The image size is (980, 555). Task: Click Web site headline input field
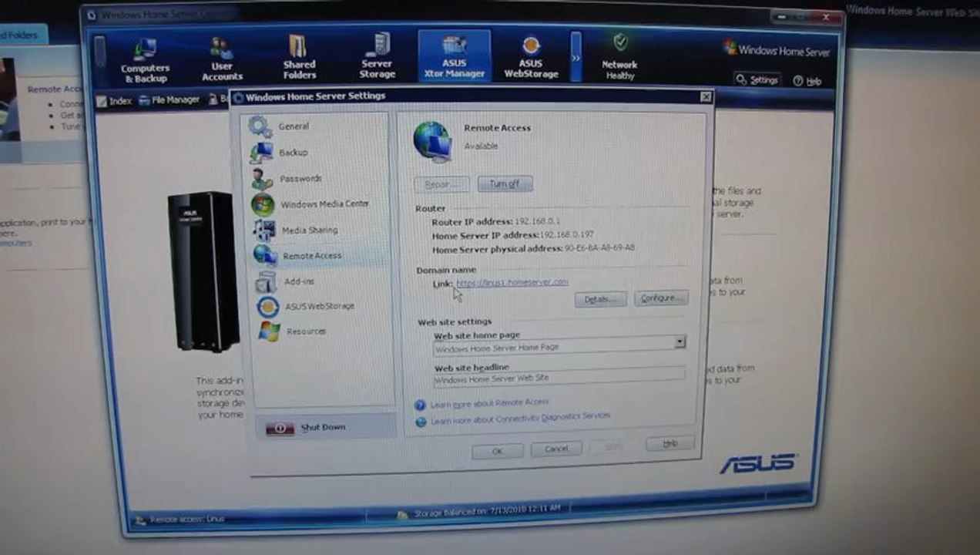[559, 378]
